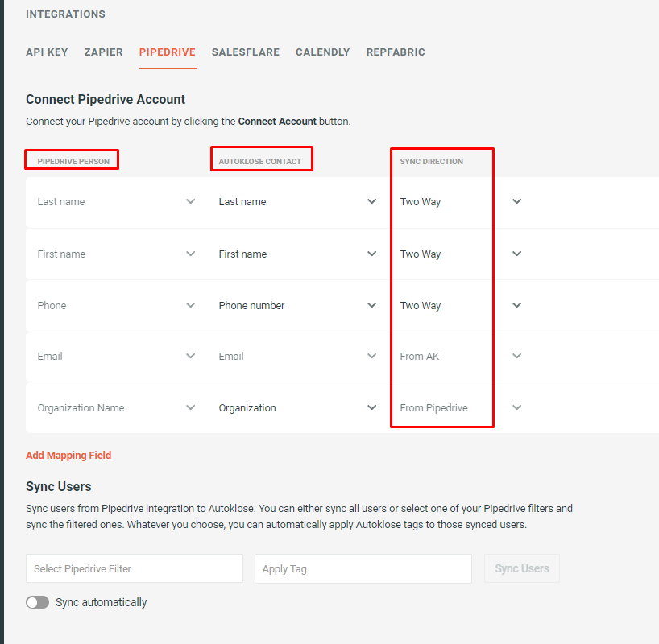This screenshot has width=659, height=644.
Task: Change sync direction chevron for Last name row
Action: pos(517,201)
